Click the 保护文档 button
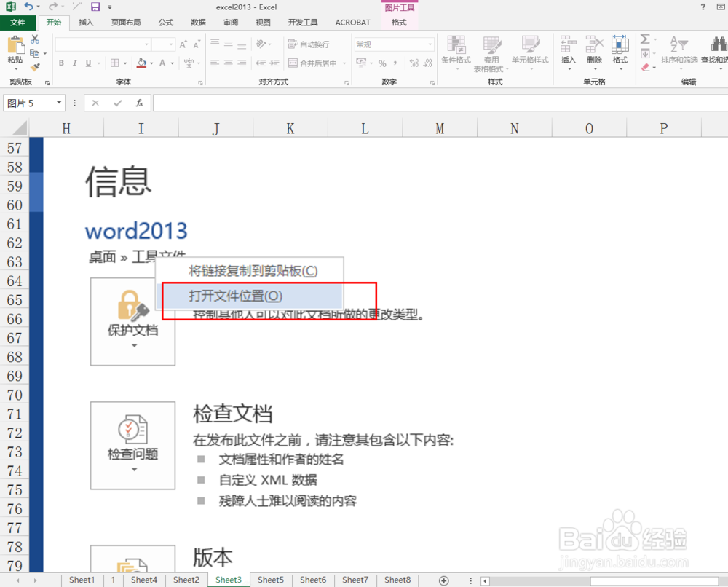 click(x=132, y=321)
